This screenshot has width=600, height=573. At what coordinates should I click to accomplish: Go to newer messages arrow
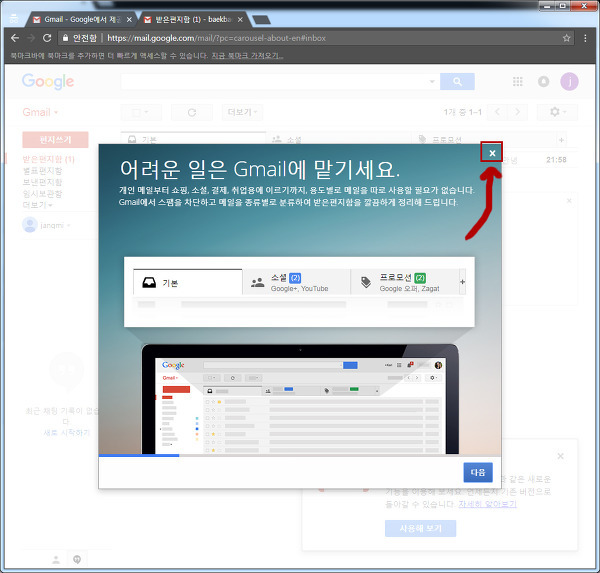coord(497,112)
